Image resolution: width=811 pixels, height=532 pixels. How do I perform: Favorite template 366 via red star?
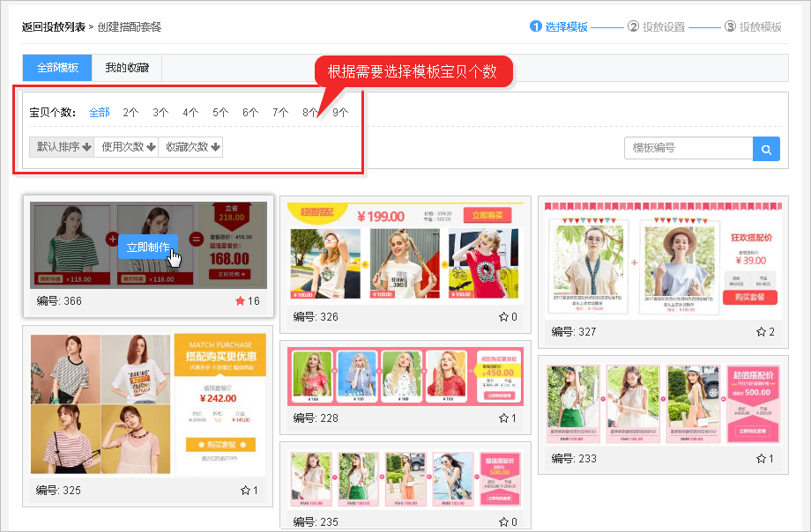(240, 301)
